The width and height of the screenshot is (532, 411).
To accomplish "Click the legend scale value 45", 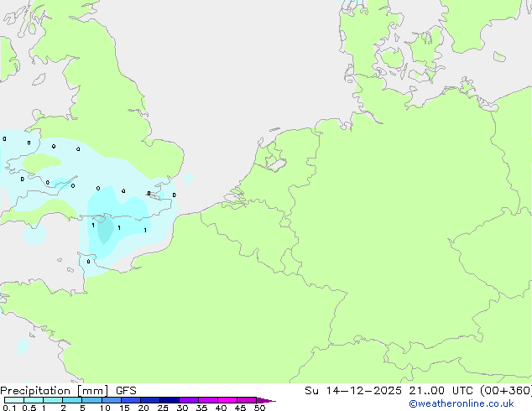I will (x=240, y=408).
